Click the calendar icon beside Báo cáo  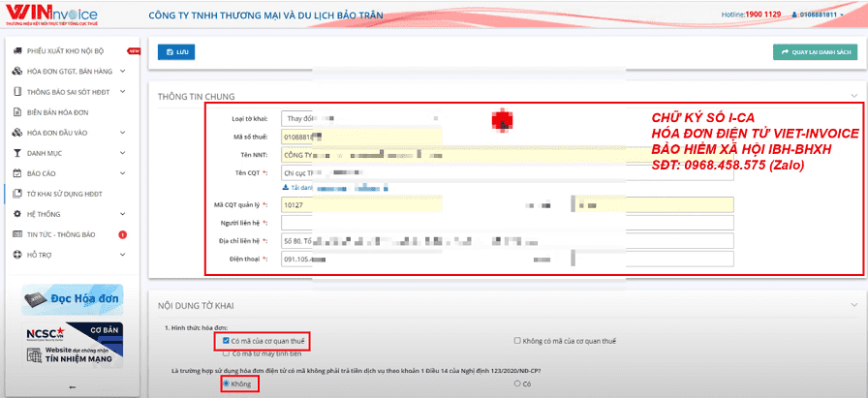(x=17, y=173)
